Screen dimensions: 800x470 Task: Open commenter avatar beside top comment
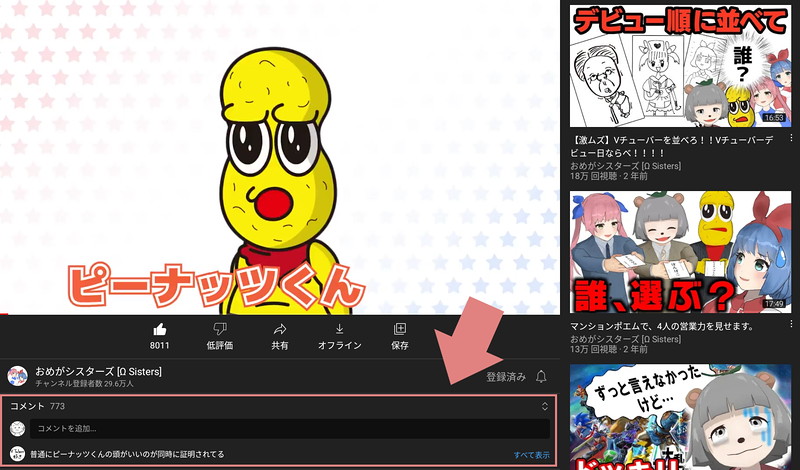(17, 454)
